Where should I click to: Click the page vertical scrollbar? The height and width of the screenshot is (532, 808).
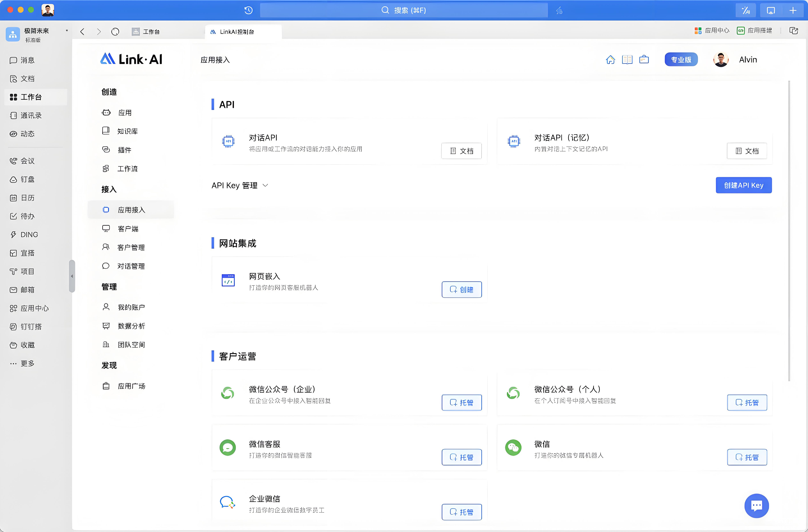pos(789,231)
